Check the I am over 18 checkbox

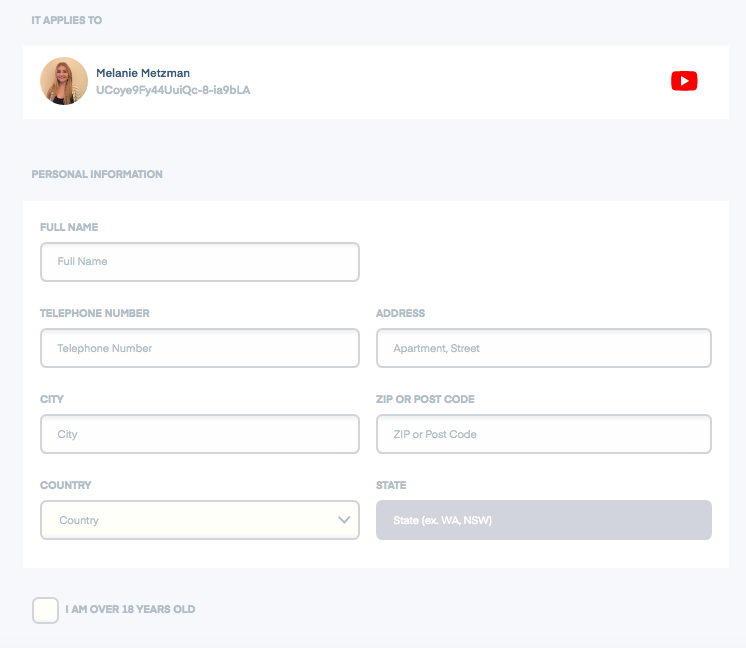tap(46, 610)
